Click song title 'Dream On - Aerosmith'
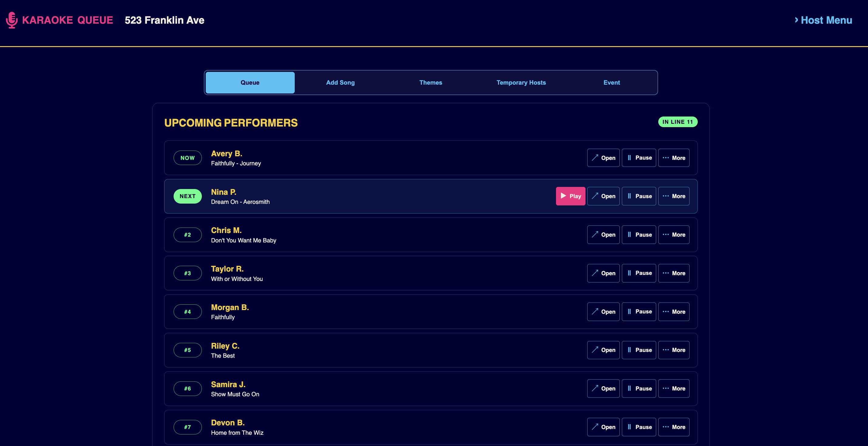868x446 pixels. click(x=240, y=202)
